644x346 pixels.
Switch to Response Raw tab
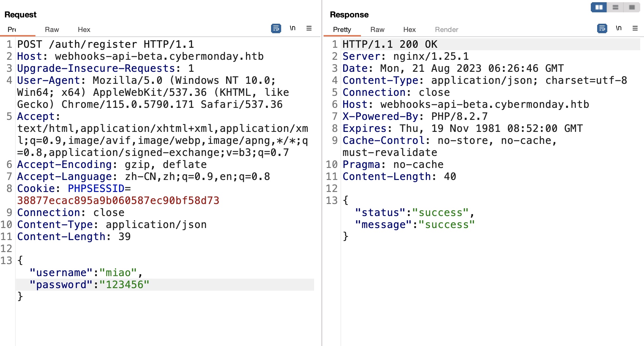(377, 30)
